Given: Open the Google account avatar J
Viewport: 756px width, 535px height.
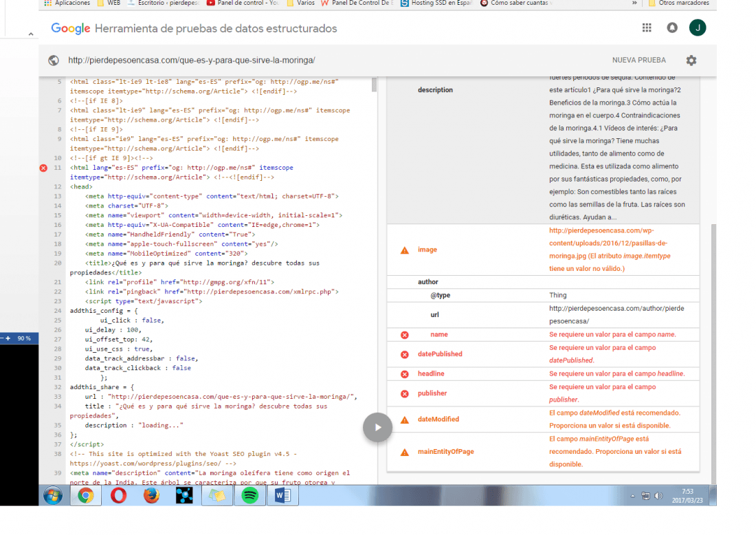Looking at the screenshot, I should (697, 28).
